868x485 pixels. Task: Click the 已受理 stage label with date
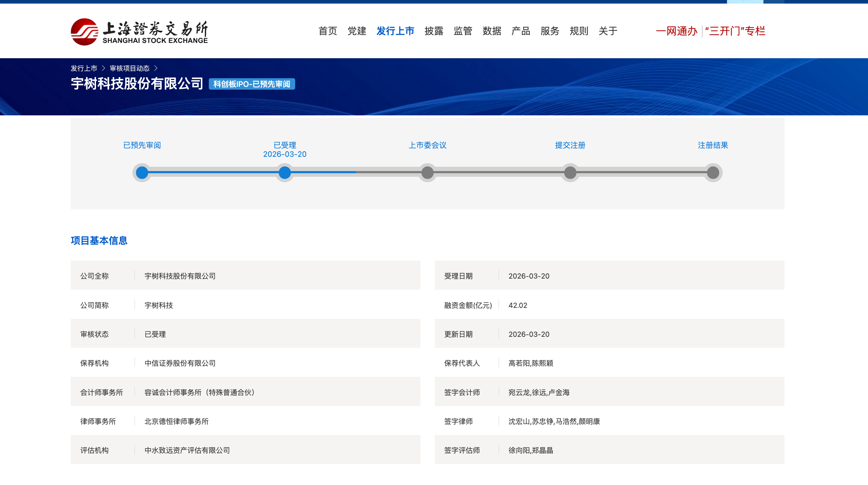click(285, 149)
